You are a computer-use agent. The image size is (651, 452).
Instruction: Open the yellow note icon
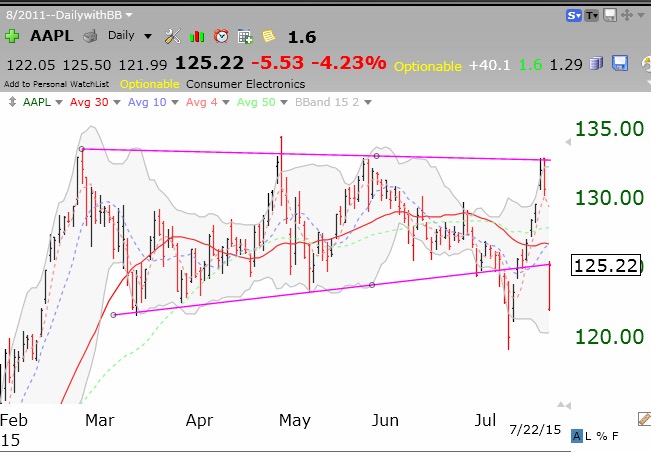coord(268,36)
